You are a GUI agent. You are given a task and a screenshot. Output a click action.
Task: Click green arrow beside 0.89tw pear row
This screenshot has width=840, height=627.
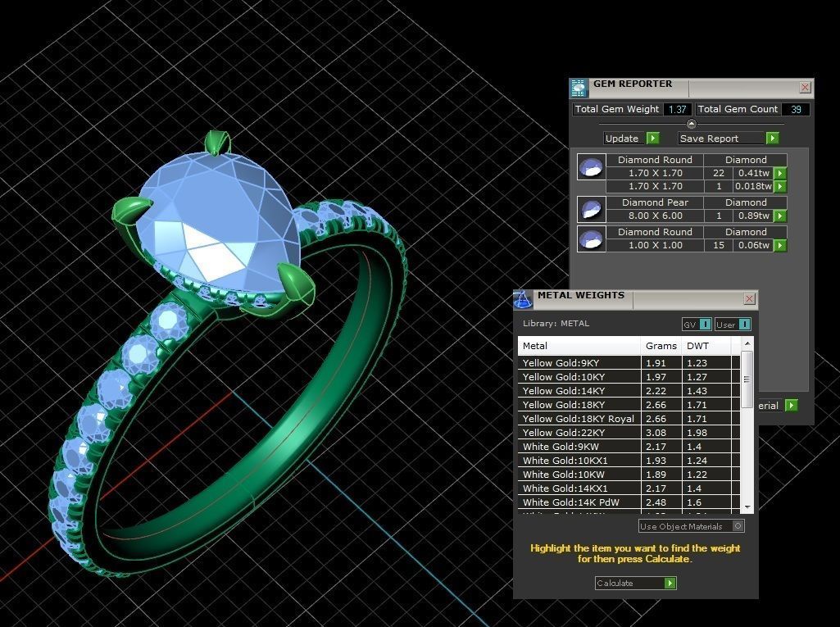780,216
